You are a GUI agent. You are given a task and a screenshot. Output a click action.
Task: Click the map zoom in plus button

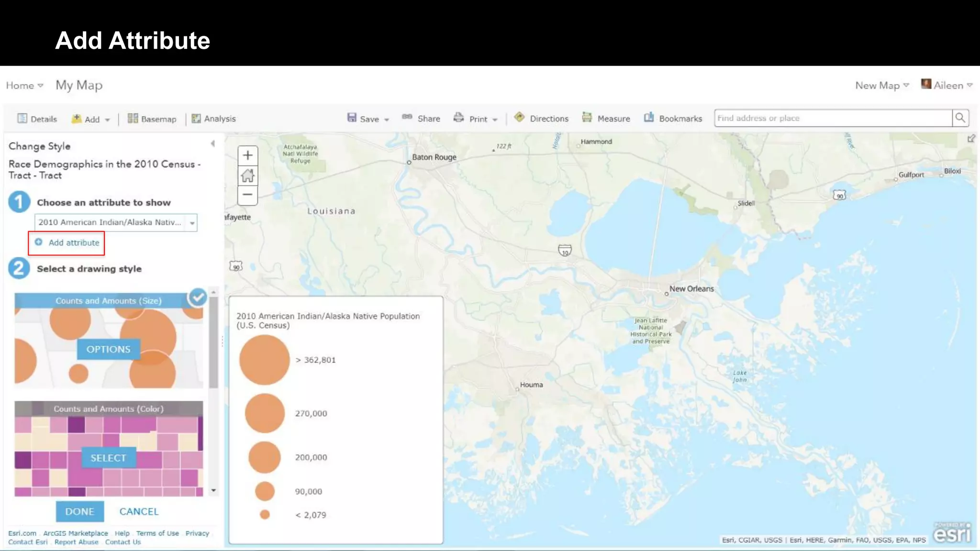(247, 155)
